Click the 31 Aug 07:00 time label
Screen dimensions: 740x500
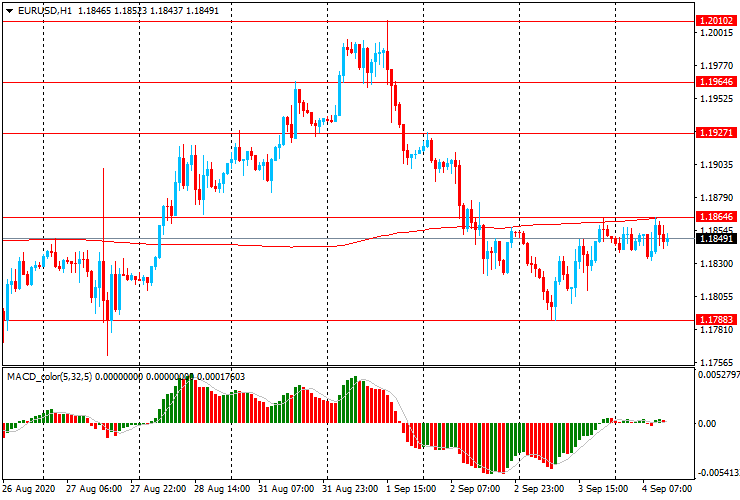pyautogui.click(x=286, y=489)
